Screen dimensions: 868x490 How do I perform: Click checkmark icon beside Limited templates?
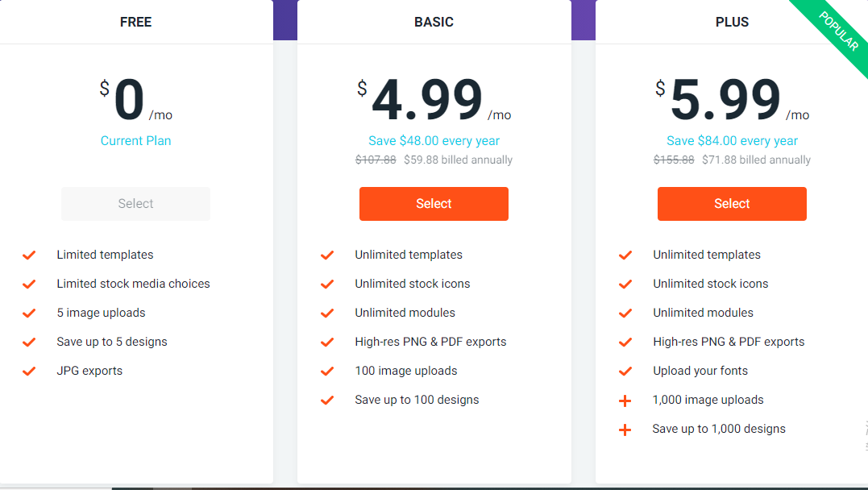pyautogui.click(x=29, y=255)
